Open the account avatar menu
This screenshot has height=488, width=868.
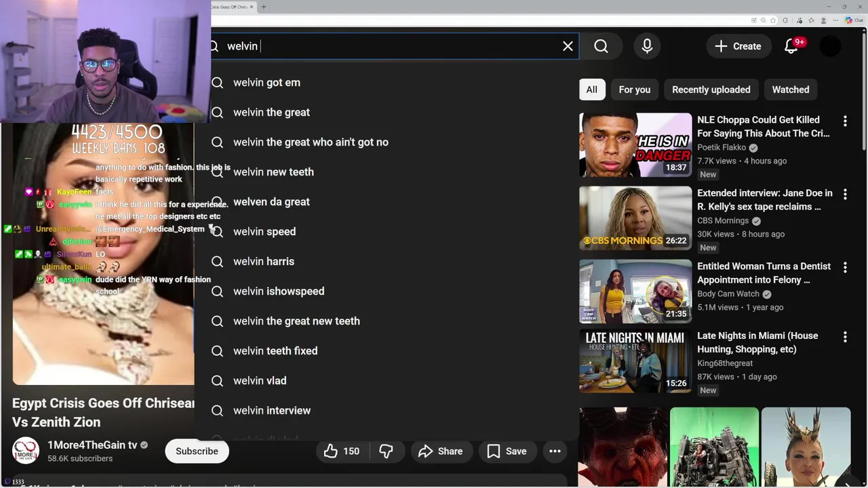(831, 46)
